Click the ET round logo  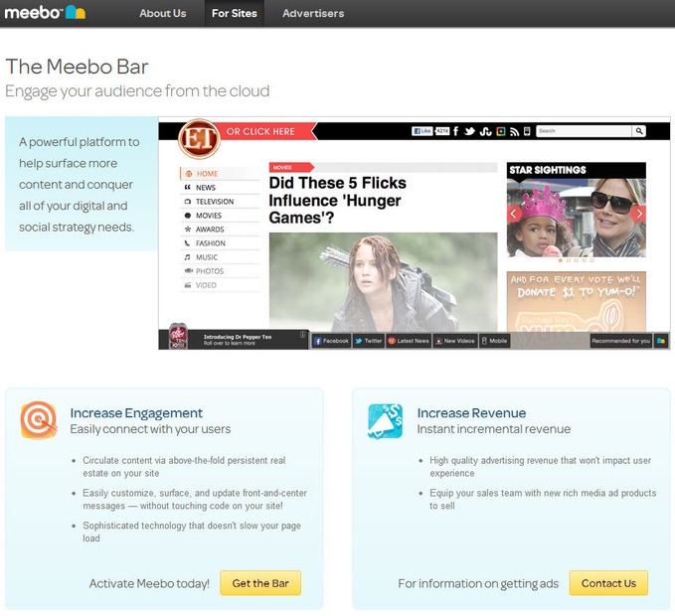[x=199, y=139]
